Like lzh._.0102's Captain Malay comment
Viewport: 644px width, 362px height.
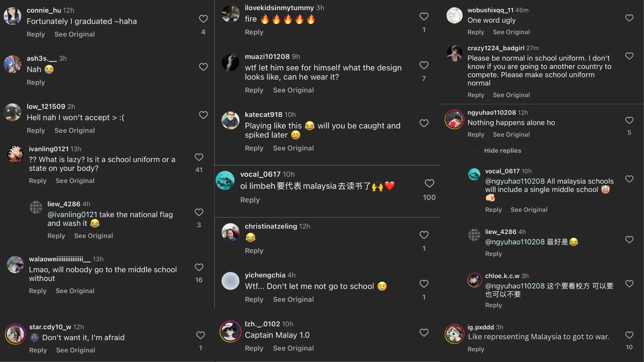click(x=424, y=333)
